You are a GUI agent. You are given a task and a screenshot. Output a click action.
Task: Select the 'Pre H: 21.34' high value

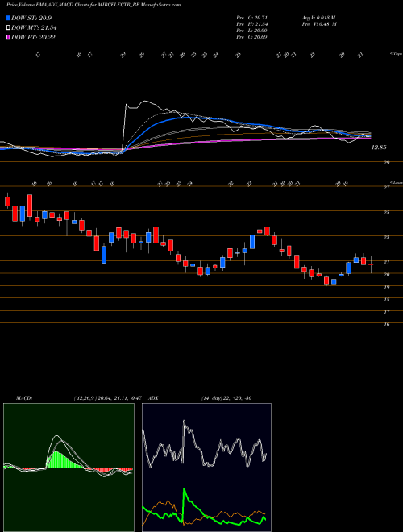point(252,23)
